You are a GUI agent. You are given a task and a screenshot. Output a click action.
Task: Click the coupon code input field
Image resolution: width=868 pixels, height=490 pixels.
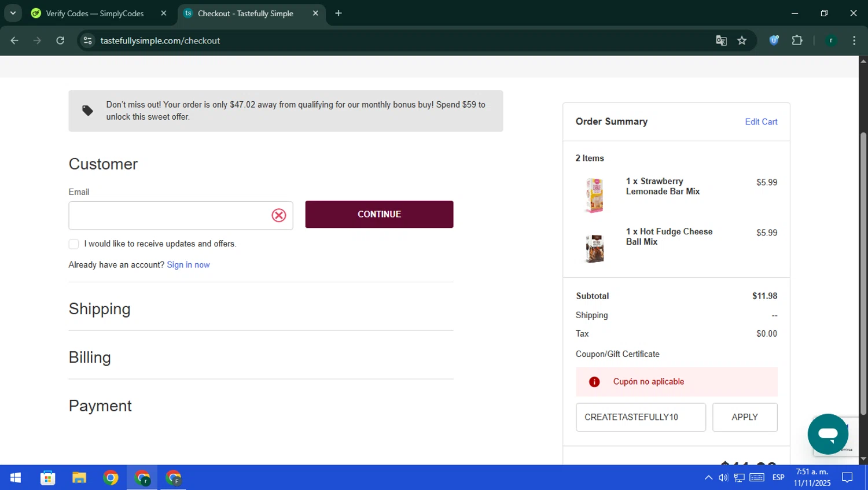(641, 417)
